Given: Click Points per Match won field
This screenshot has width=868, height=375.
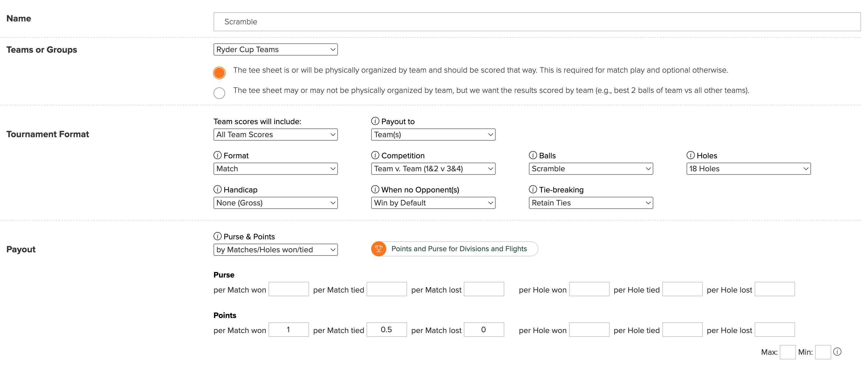Looking at the screenshot, I should [x=289, y=330].
